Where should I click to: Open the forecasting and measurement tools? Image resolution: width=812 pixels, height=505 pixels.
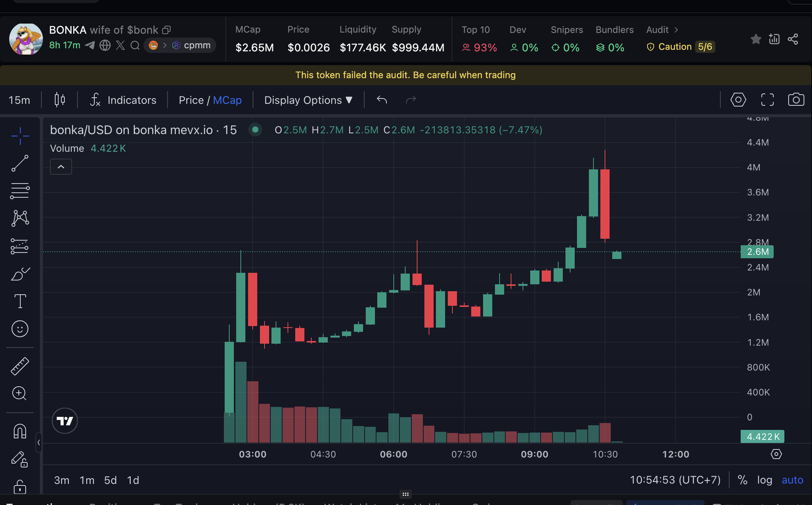click(20, 246)
